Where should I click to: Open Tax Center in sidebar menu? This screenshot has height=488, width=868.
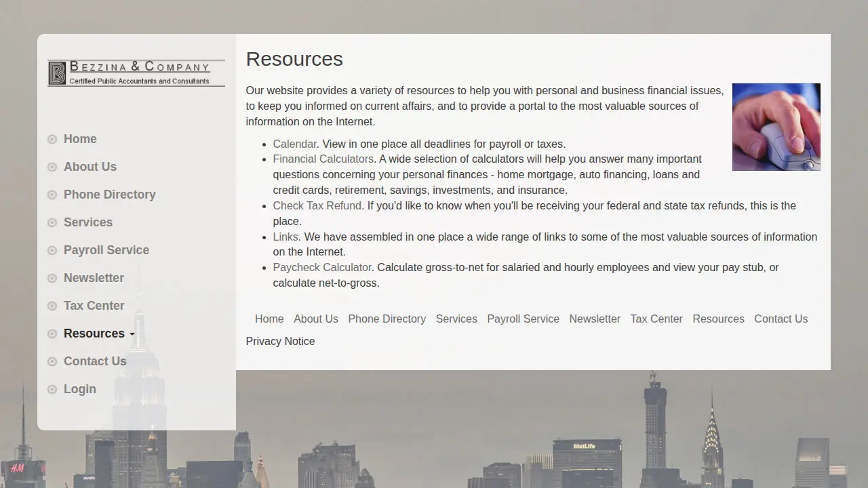(x=94, y=306)
